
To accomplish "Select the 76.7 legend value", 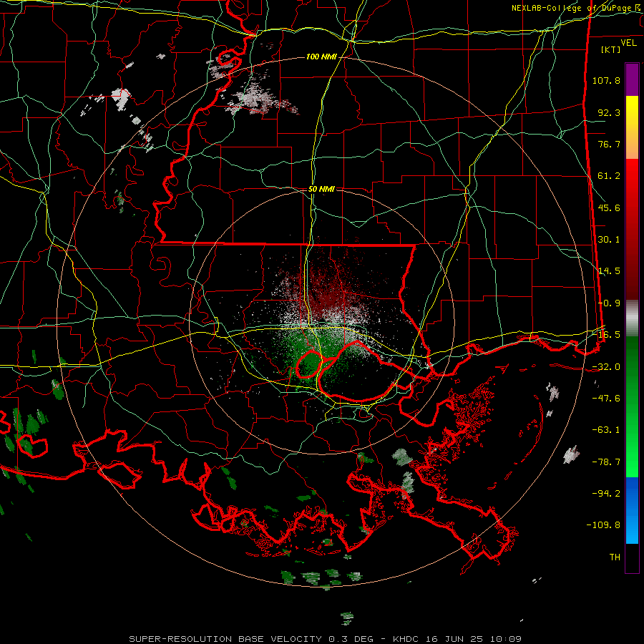I will [x=609, y=144].
